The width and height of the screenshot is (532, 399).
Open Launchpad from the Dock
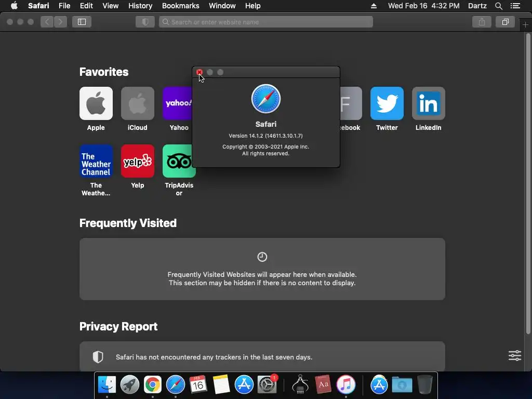click(129, 385)
